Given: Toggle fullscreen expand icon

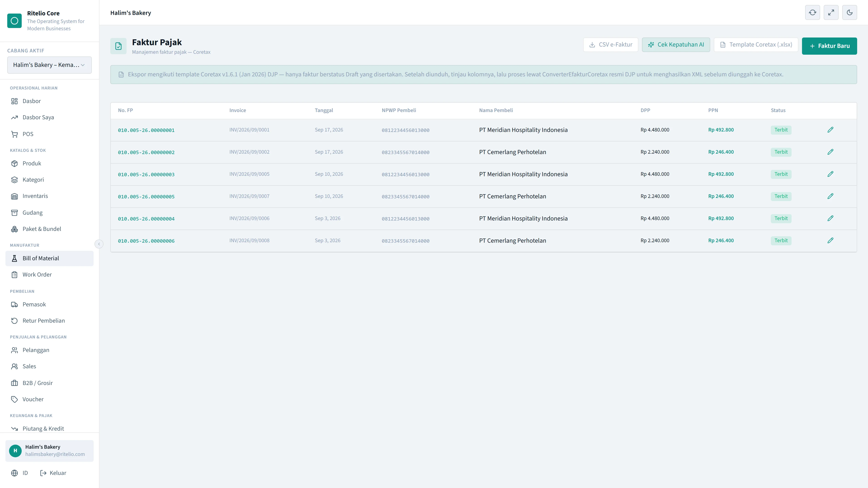Looking at the screenshot, I should [x=831, y=12].
